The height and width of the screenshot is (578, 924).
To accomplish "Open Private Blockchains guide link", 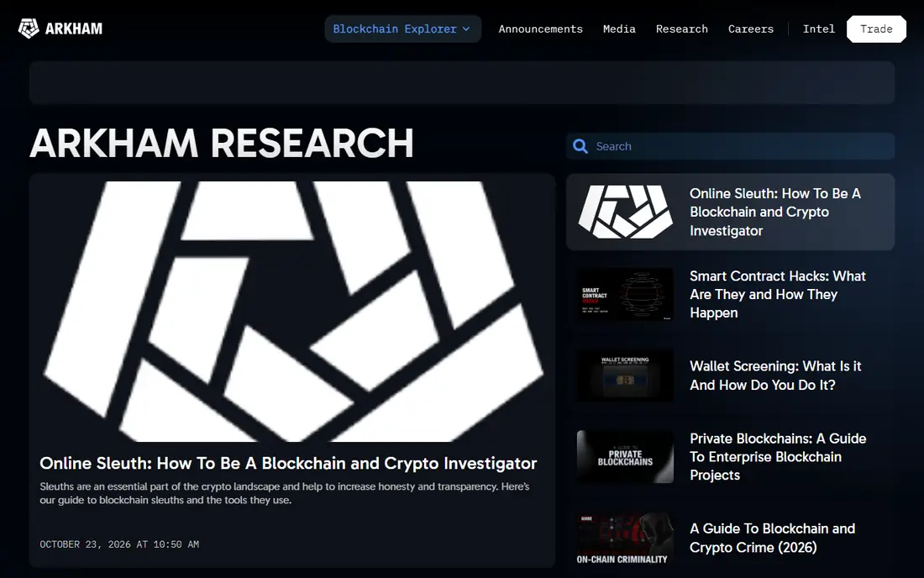I will pos(778,457).
